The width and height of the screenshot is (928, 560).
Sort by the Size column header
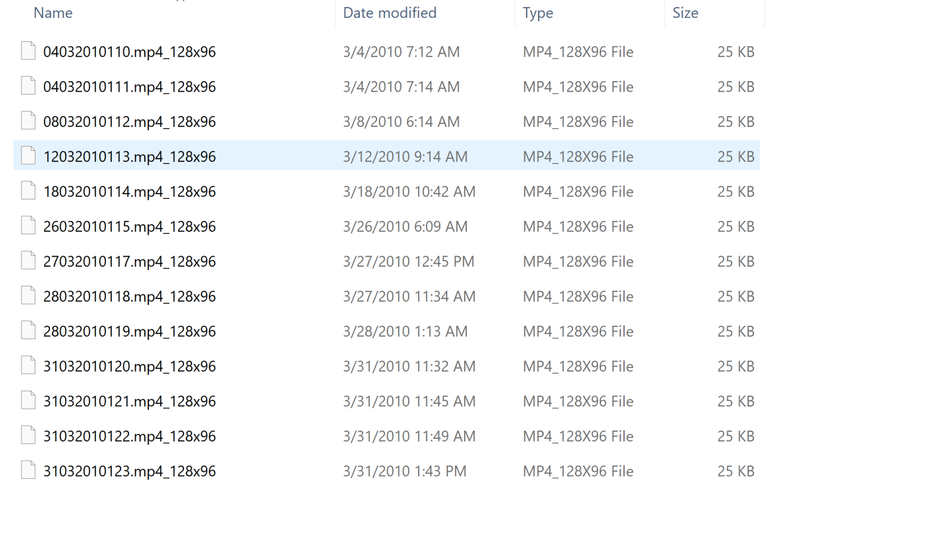pos(685,13)
